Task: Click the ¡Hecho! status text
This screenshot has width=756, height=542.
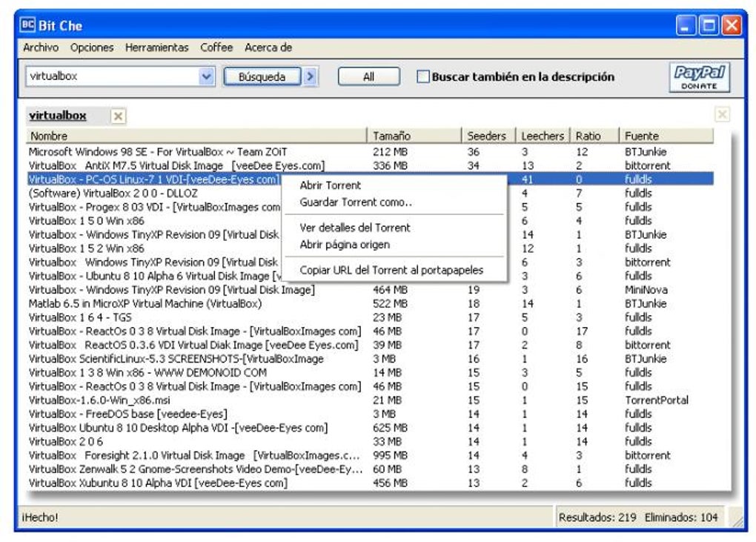Action: tap(39, 518)
